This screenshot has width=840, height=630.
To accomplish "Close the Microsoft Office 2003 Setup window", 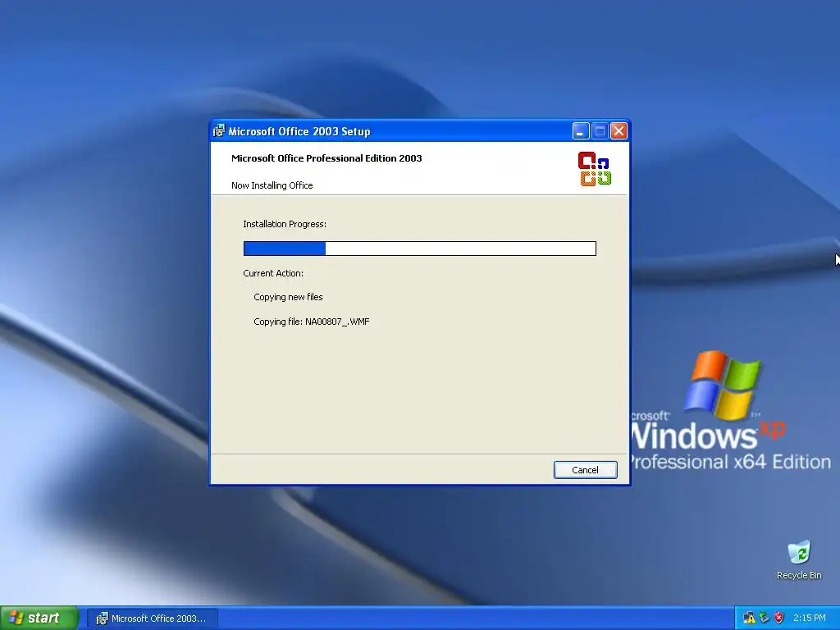I will click(x=619, y=130).
